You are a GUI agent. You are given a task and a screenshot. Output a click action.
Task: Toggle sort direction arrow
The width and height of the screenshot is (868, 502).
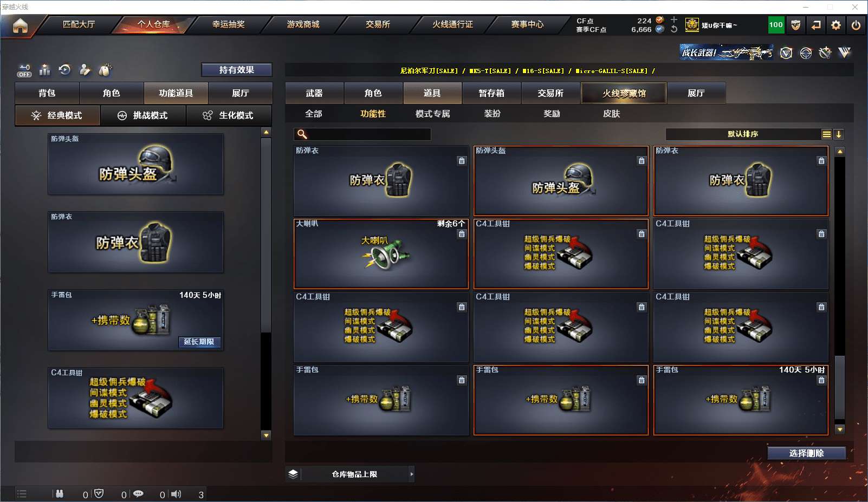[x=839, y=134]
